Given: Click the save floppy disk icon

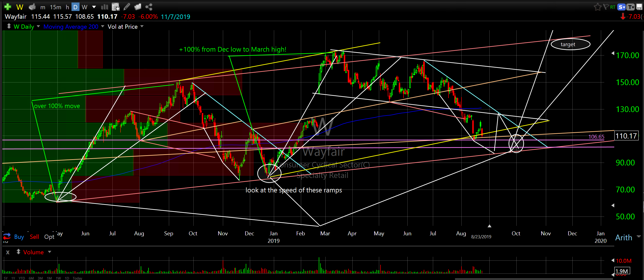Looking at the screenshot, I should [x=639, y=7].
